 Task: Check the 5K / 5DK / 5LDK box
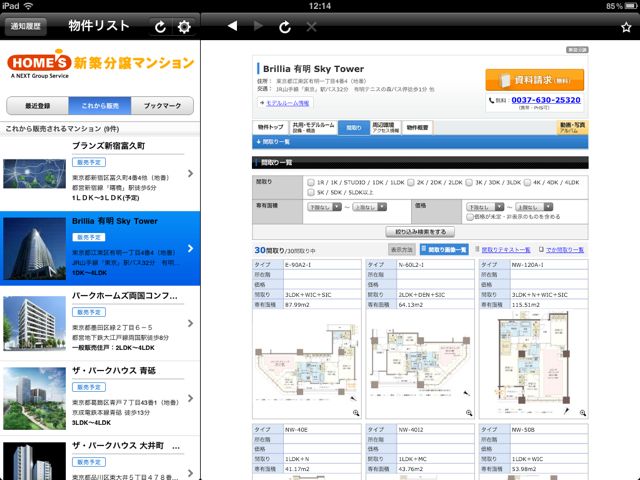pyautogui.click(x=311, y=192)
